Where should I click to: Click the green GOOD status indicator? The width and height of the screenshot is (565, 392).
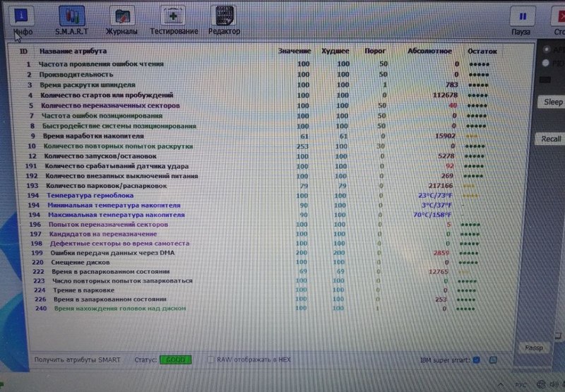pyautogui.click(x=174, y=360)
